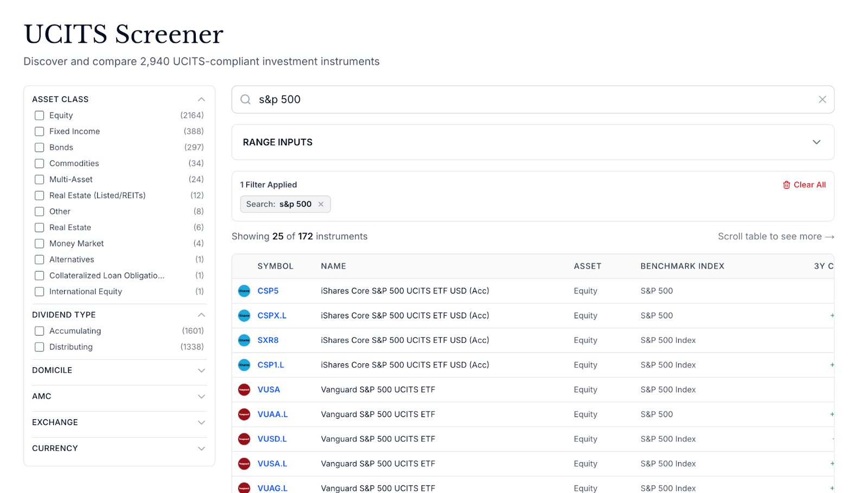Click the Clear All filters button

coord(804,185)
